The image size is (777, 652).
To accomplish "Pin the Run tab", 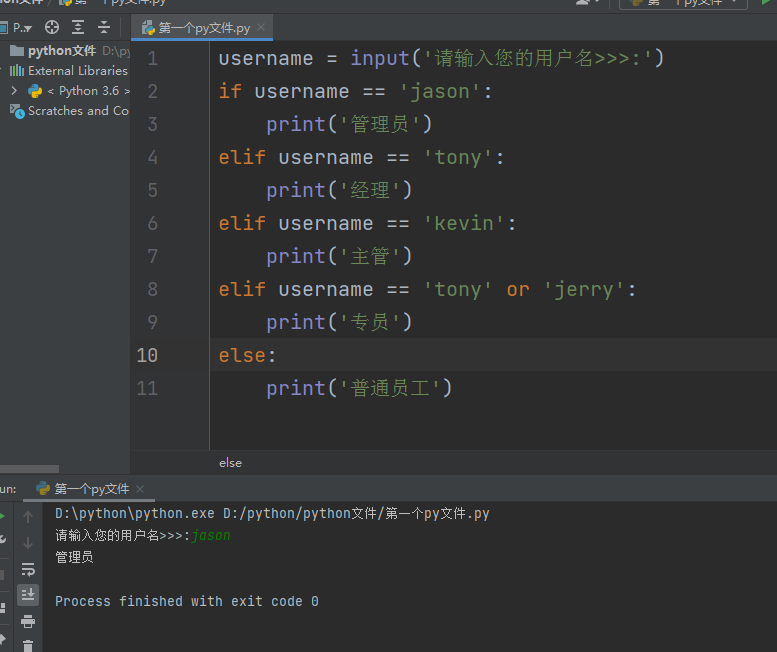I will pyautogui.click(x=2, y=640).
